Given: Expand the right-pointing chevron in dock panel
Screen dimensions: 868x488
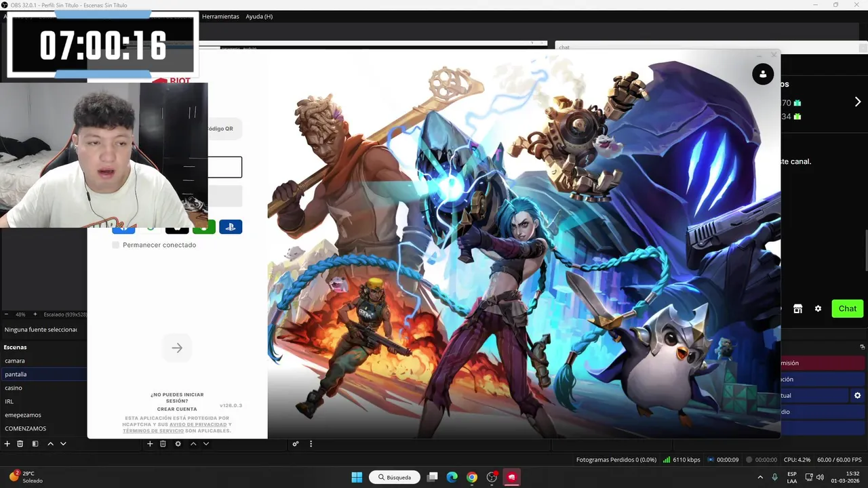Looking at the screenshot, I should [x=857, y=102].
